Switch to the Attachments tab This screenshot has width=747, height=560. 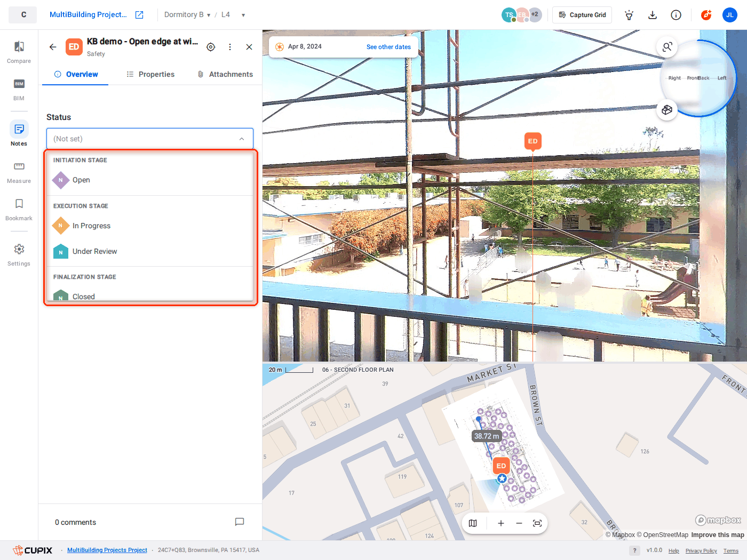click(225, 74)
